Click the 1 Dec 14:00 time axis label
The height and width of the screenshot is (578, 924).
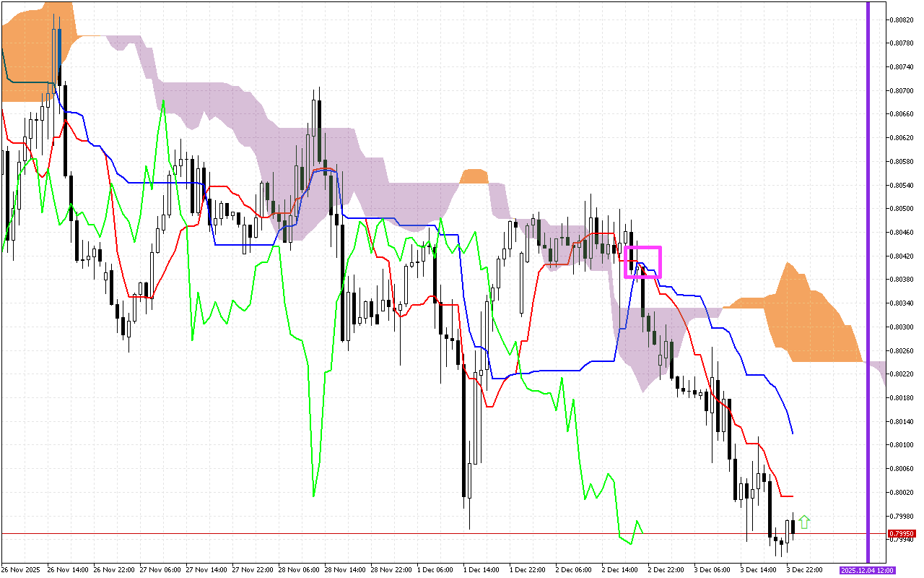pos(481,570)
